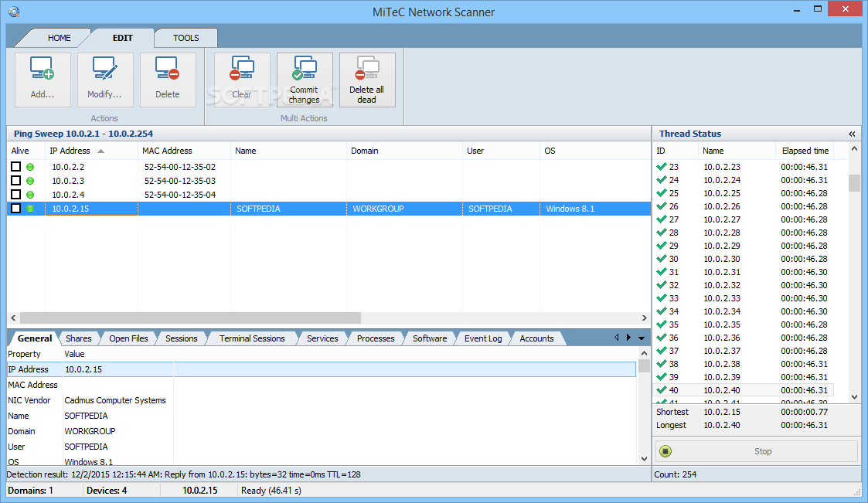868x503 pixels.
Task: Open the detail tabs overflow dropdown
Action: tap(642, 338)
